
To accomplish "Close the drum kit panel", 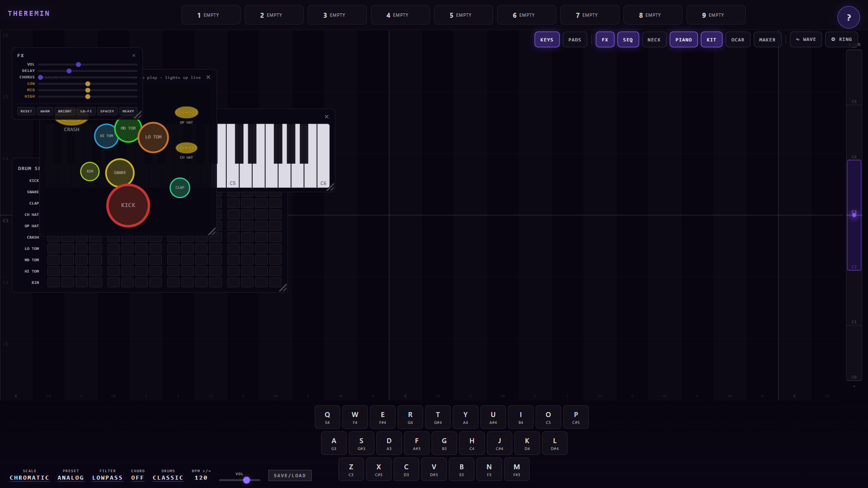I will pyautogui.click(x=209, y=77).
